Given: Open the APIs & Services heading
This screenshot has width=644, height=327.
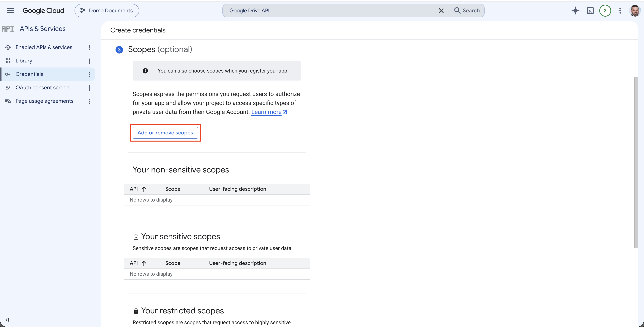Looking at the screenshot, I should pos(42,29).
